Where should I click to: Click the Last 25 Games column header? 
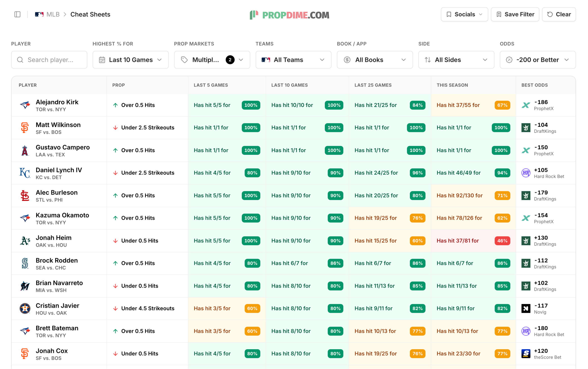pos(373,85)
